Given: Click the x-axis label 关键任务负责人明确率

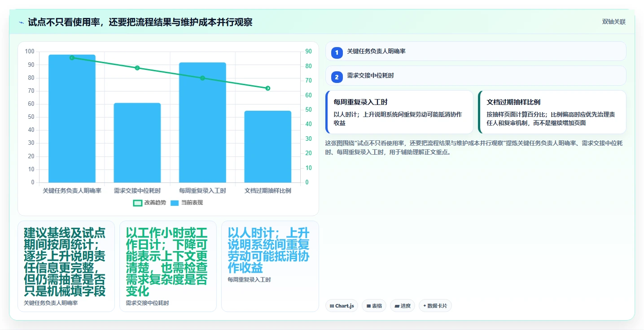Looking at the screenshot, I should pyautogui.click(x=72, y=191).
